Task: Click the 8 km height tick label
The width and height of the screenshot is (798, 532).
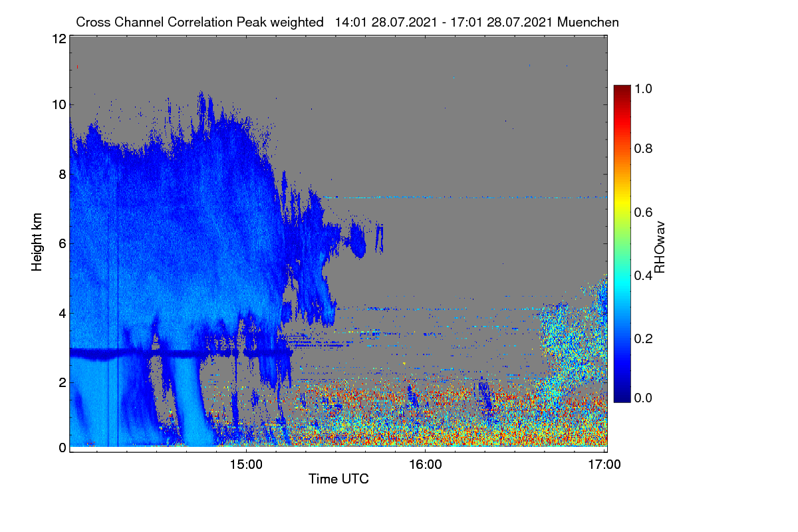Action: point(63,175)
